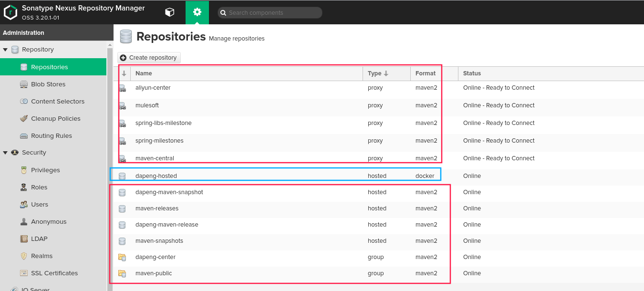Select the maven-releases repository name
This screenshot has width=644, height=291.
[x=157, y=208]
